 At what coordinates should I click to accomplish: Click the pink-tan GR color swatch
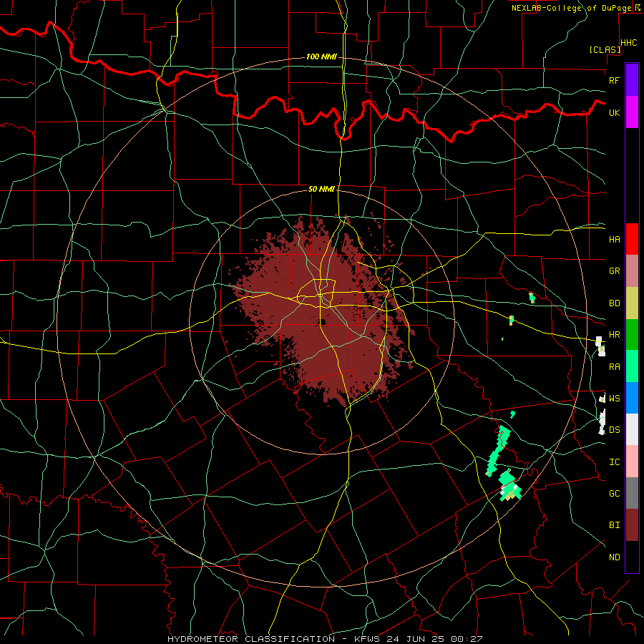[x=632, y=270]
